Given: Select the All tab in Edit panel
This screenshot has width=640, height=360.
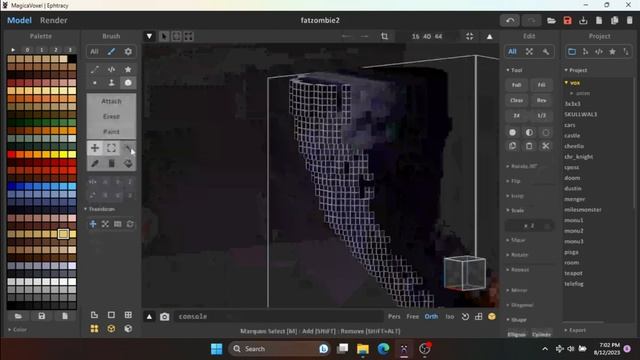Looking at the screenshot, I should (512, 51).
